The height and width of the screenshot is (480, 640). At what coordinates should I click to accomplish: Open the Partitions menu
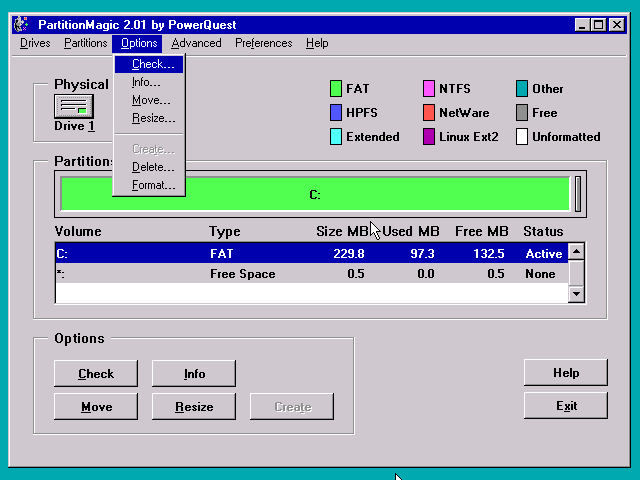point(85,43)
